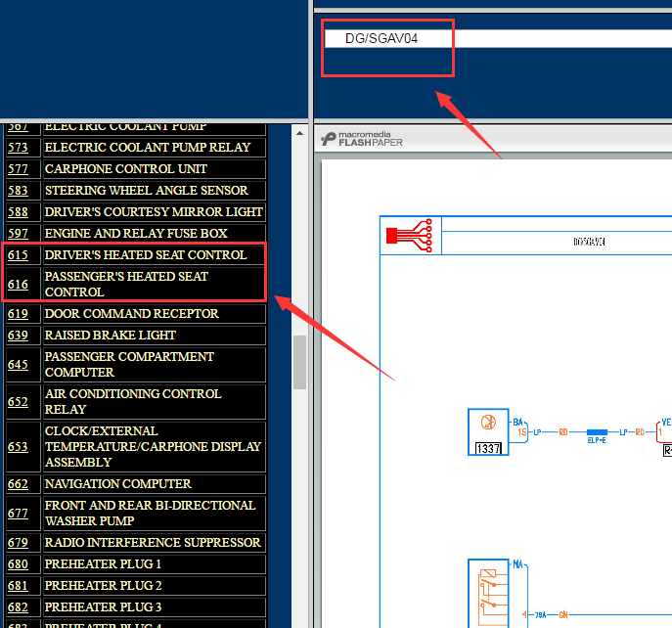Click the red wiring harness icon in diagram header

click(409, 236)
